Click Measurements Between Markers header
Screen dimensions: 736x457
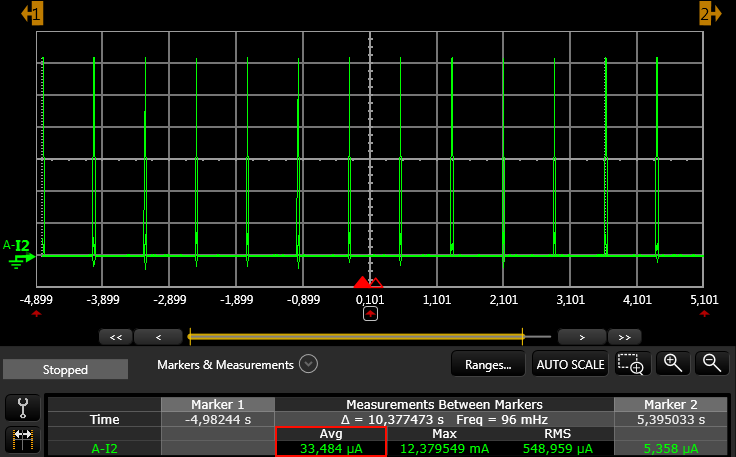[444, 404]
